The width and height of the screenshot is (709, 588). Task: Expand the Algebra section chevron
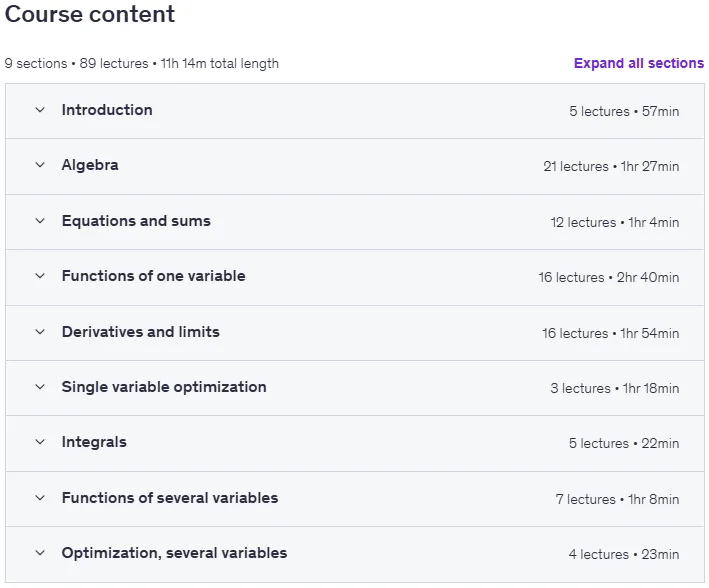(x=40, y=165)
